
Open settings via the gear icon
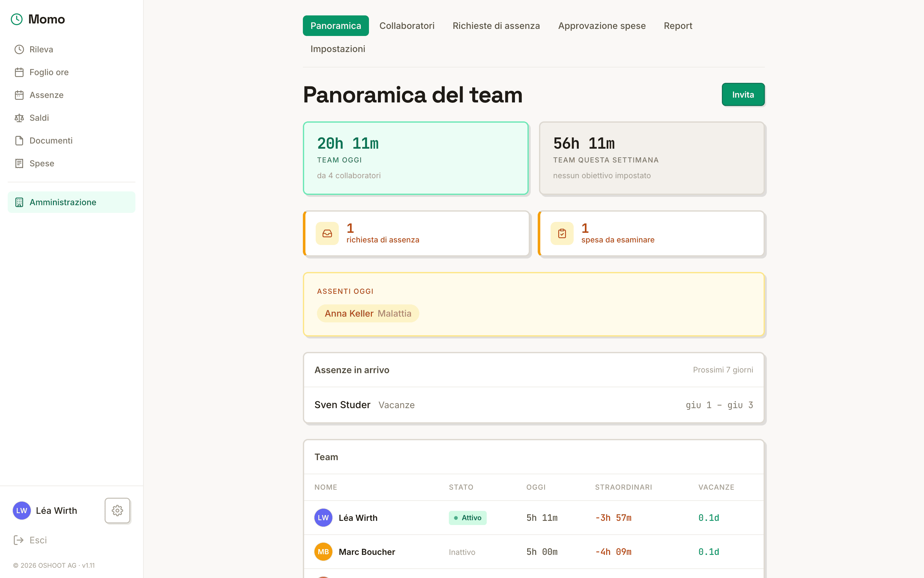point(117,510)
